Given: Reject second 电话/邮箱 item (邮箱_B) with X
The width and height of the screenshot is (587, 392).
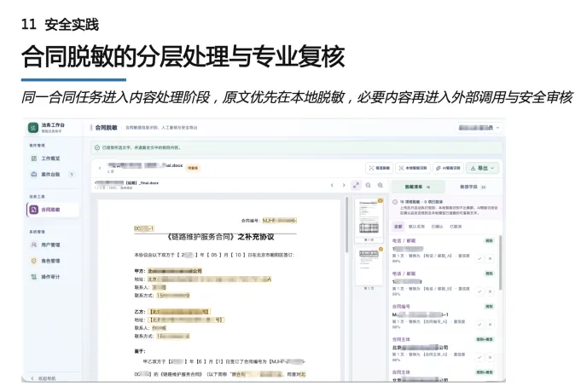Looking at the screenshot, I should pos(490,291).
